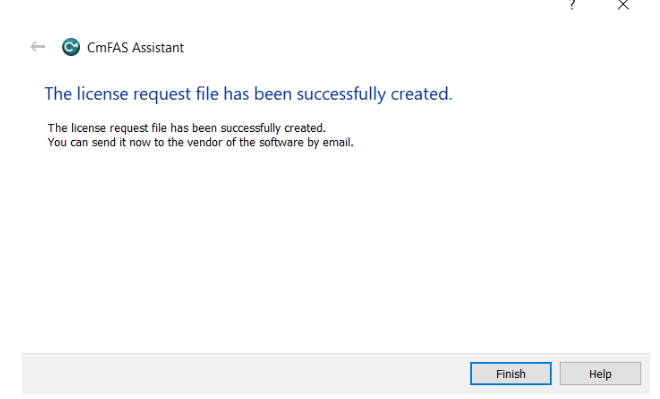Image resolution: width=660 pixels, height=399 pixels.
Task: Click the CmFAS Assistant title text
Action: (x=135, y=48)
